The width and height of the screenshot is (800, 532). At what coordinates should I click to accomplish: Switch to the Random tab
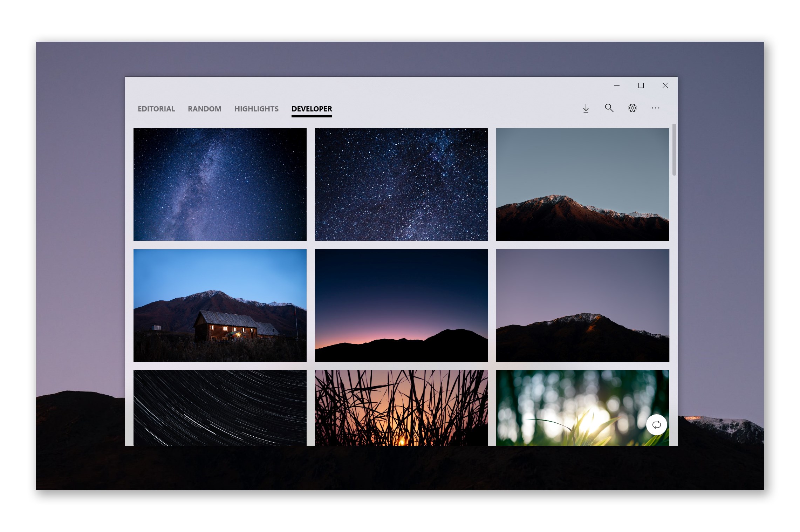tap(205, 109)
